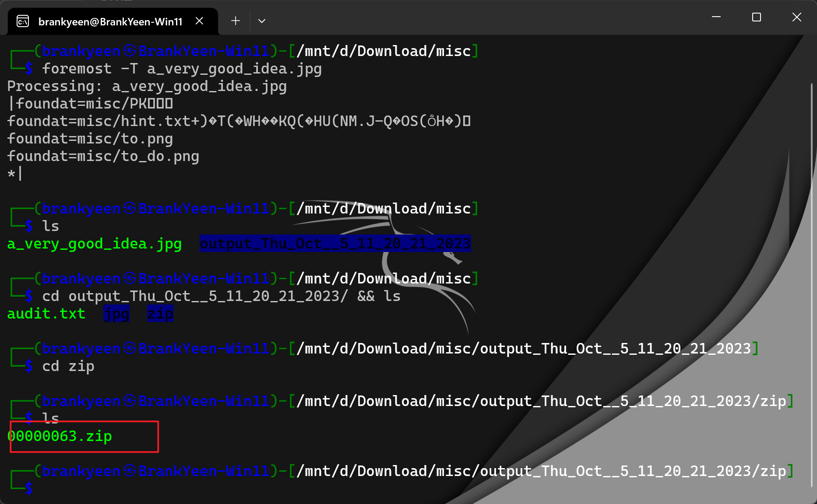Click the cd output_Thu_Oct && ls command
The height and width of the screenshot is (504, 817).
222,296
